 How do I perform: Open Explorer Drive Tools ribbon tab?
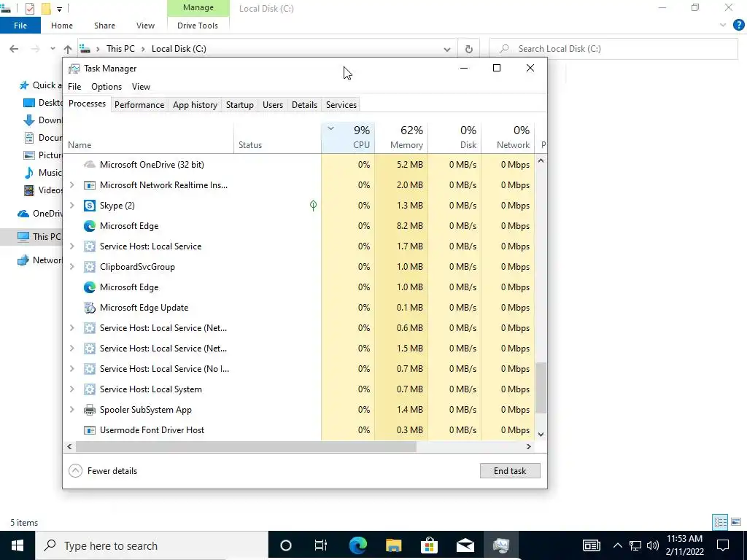tap(198, 26)
